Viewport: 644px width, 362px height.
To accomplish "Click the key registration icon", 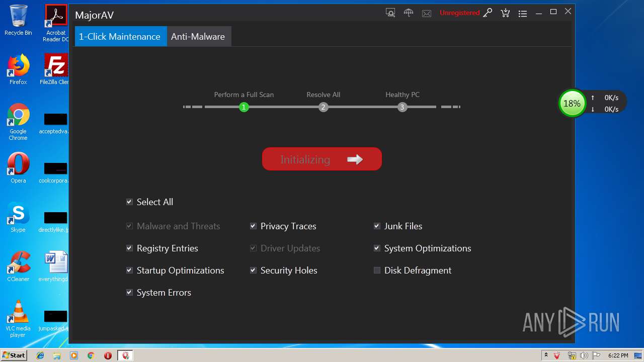I will point(488,13).
